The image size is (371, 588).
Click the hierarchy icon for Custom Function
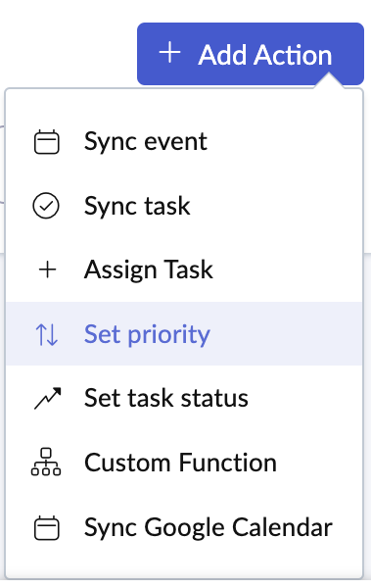(46, 462)
